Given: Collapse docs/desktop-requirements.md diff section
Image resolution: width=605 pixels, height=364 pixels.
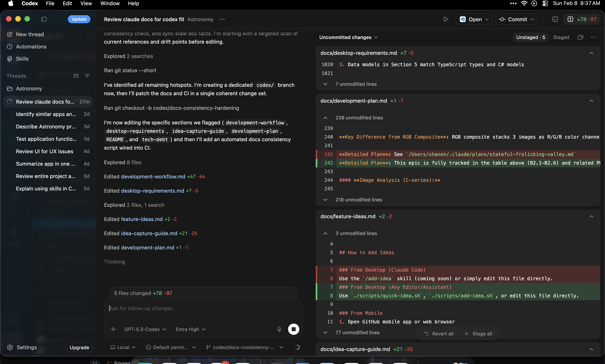Looking at the screenshot, I should (x=591, y=53).
